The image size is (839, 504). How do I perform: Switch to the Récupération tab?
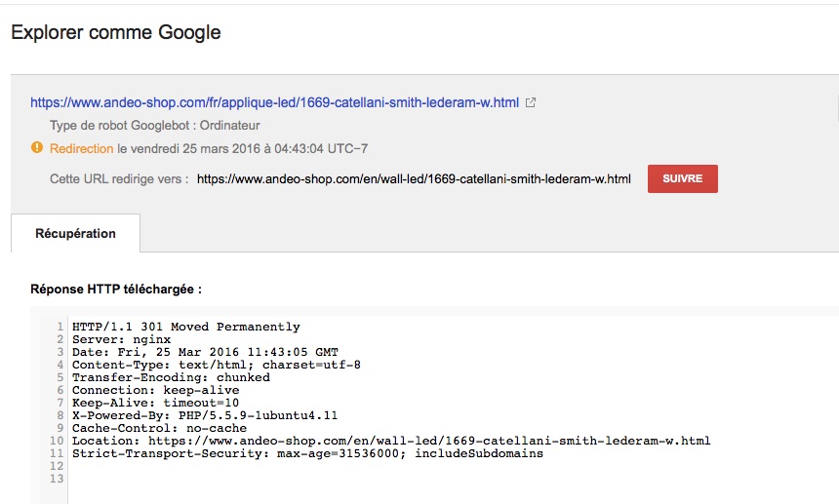pos(75,234)
